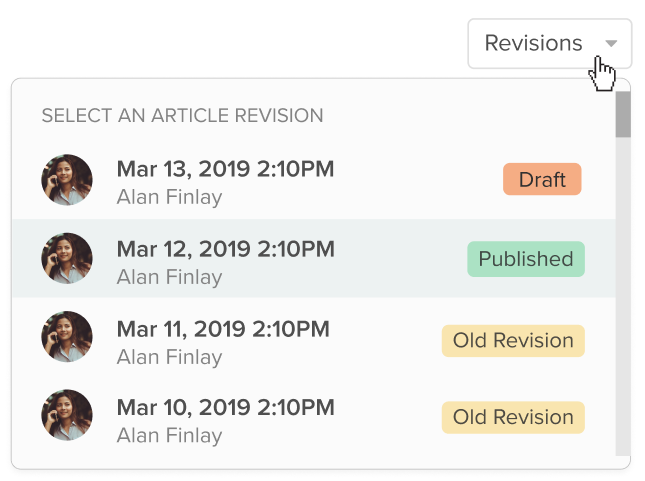Click the green Published status badge
This screenshot has height=481, width=645.
tap(525, 259)
